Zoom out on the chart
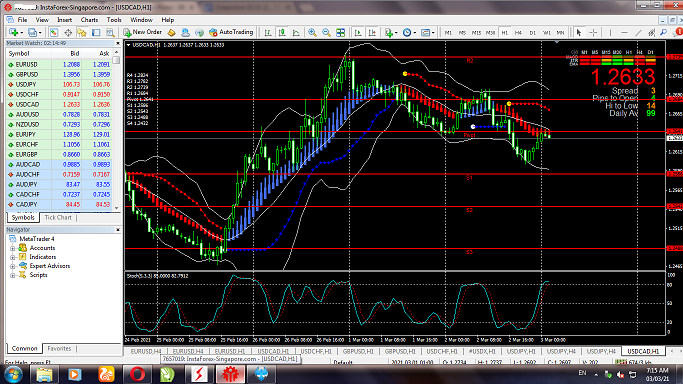This screenshot has width=683, height=384. point(326,33)
